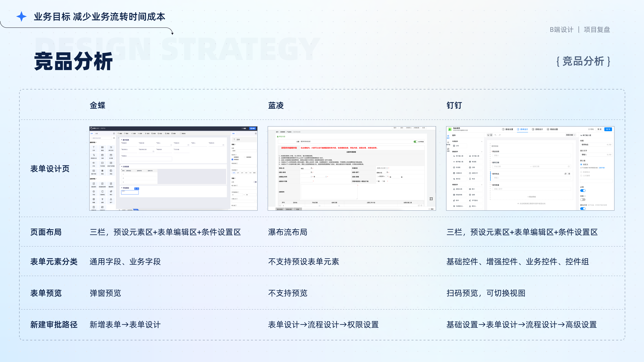Switch to the 流程设计 step tab
The width and height of the screenshot is (644, 362).
538,129
